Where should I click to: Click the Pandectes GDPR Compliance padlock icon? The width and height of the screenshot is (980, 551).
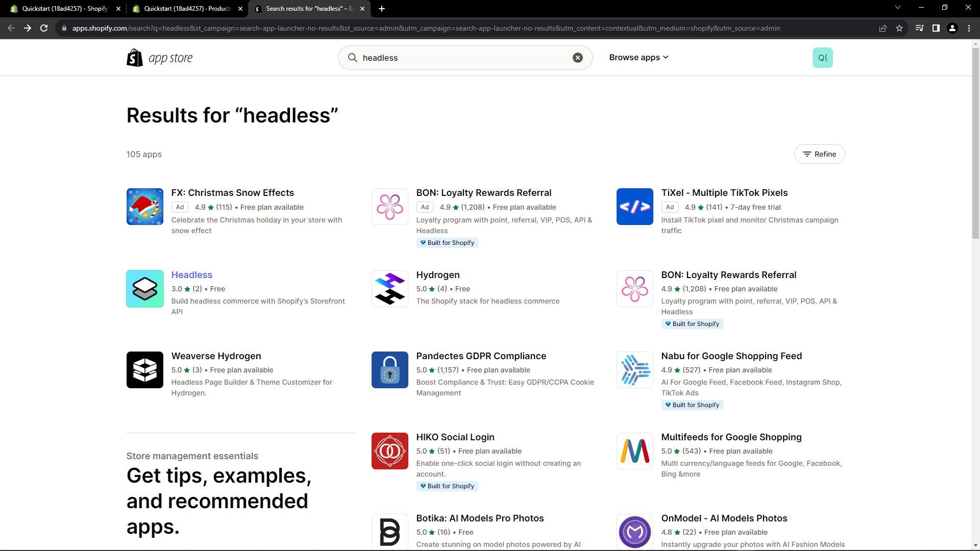point(389,369)
